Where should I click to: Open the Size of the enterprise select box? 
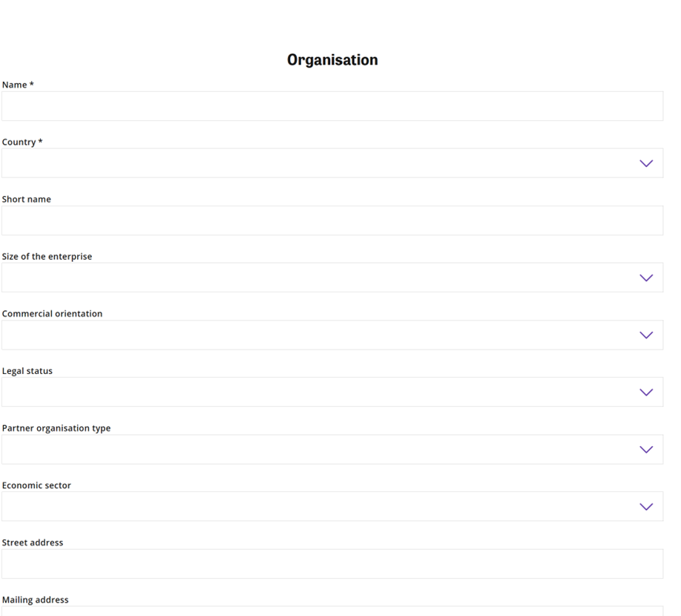pos(319,278)
